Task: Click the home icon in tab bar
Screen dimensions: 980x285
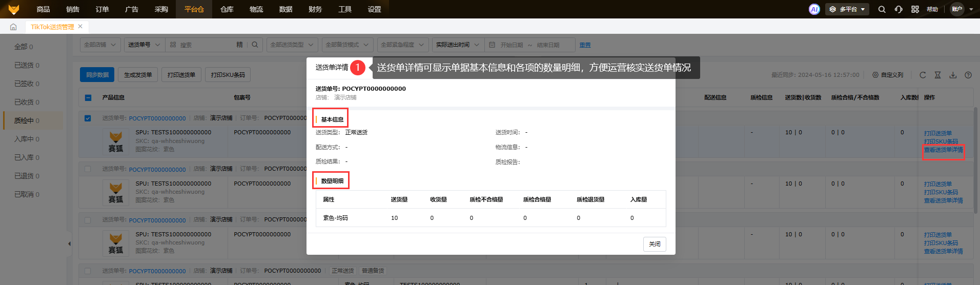Action: click(13, 27)
